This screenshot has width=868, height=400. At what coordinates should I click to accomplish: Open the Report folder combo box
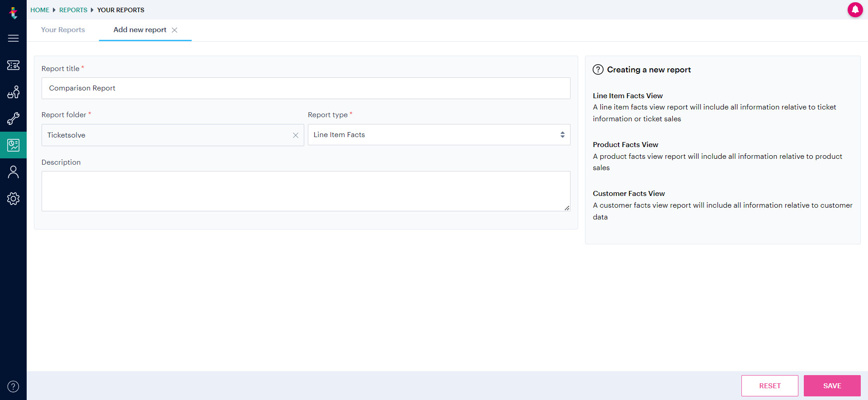(173, 135)
